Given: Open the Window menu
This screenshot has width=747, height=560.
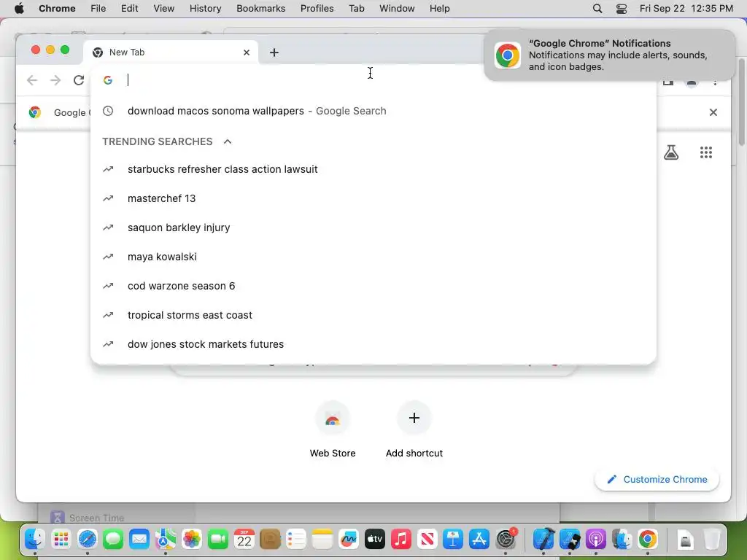Looking at the screenshot, I should [x=397, y=9].
